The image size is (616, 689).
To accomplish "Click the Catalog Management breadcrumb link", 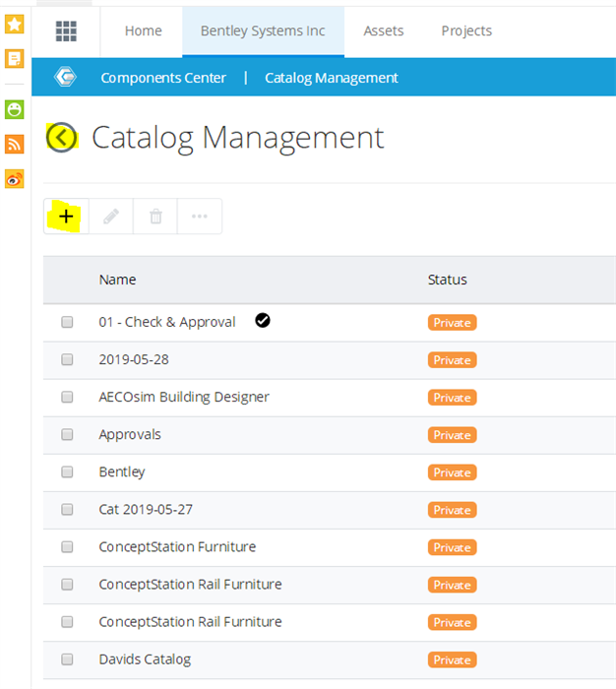I will point(332,78).
